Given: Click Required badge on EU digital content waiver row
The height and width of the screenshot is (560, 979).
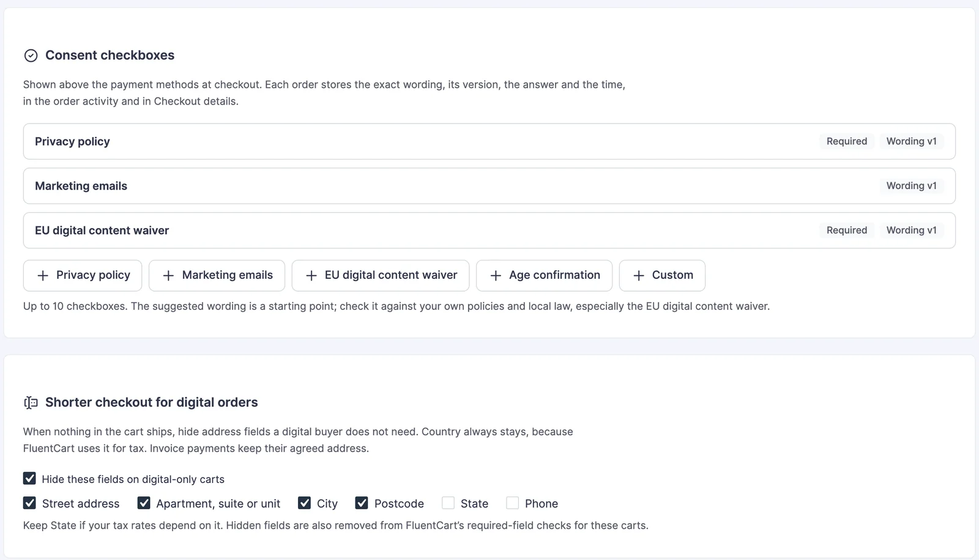Looking at the screenshot, I should point(847,230).
